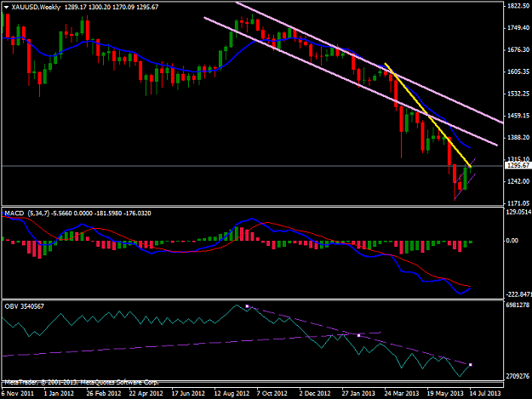Click the 1459.15 price axis label
532x399 pixels.
point(518,116)
